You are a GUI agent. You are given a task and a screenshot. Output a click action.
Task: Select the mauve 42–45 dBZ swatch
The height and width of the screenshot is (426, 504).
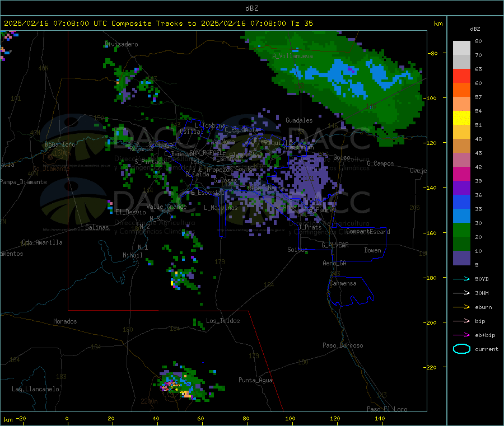point(461,160)
